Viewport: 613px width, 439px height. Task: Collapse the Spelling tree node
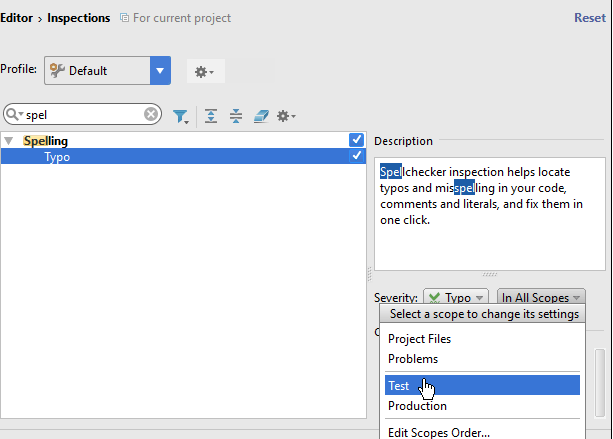9,141
